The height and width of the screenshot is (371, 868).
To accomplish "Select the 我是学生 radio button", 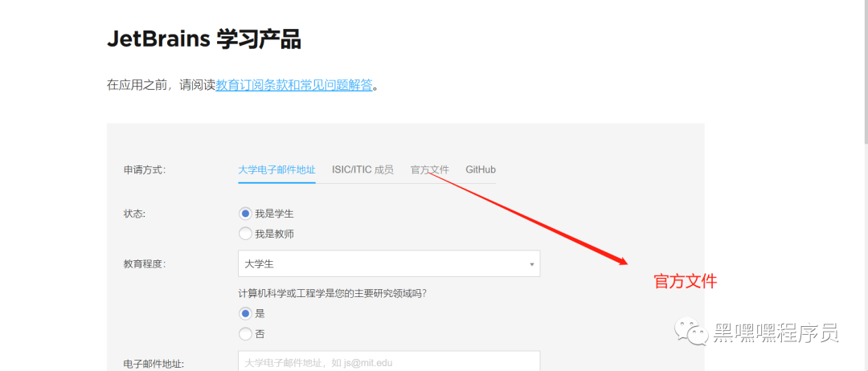I will click(x=245, y=214).
